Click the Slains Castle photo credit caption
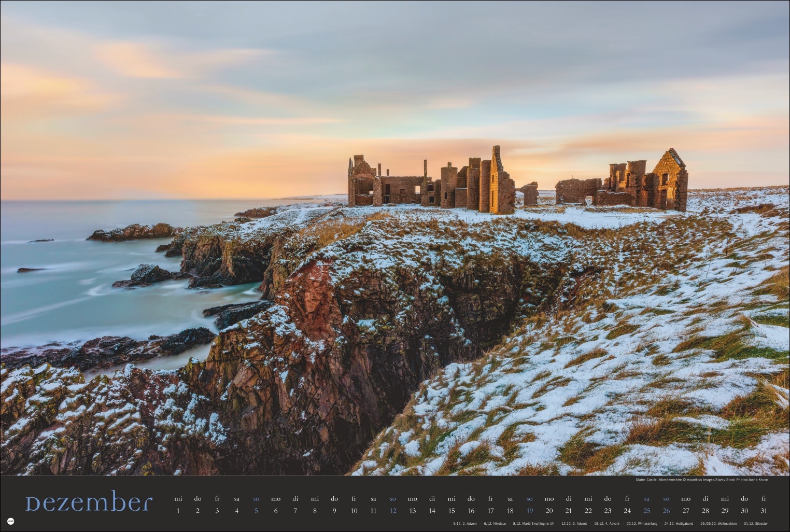 (x=701, y=480)
